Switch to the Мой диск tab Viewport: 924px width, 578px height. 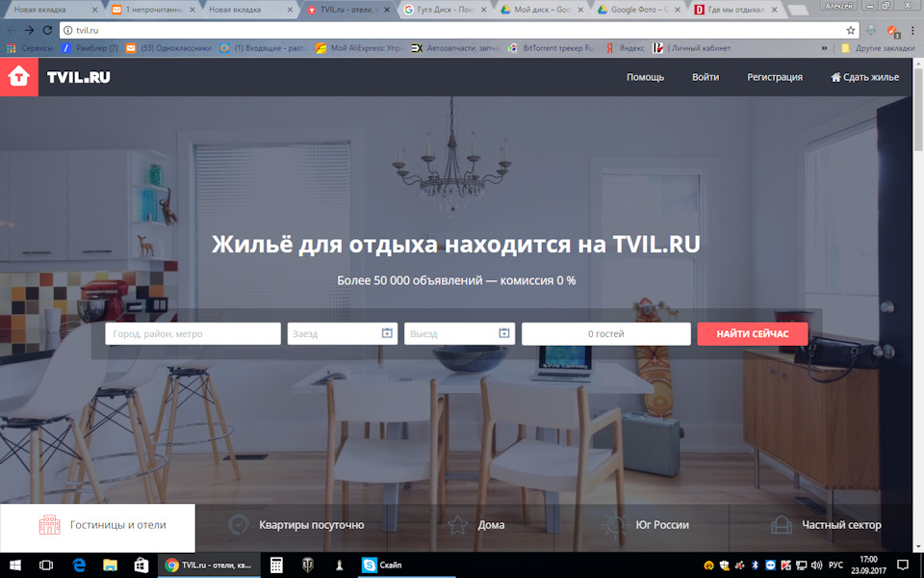click(542, 10)
